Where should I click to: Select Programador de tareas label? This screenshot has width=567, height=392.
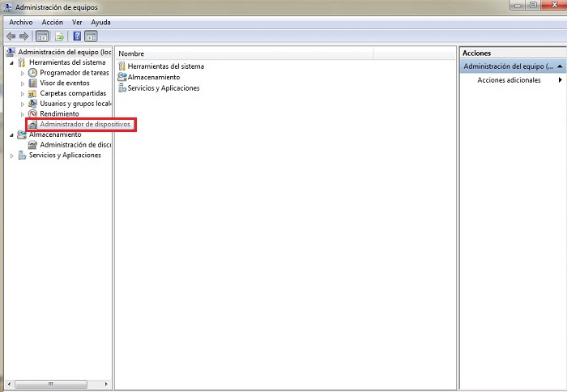click(x=75, y=73)
